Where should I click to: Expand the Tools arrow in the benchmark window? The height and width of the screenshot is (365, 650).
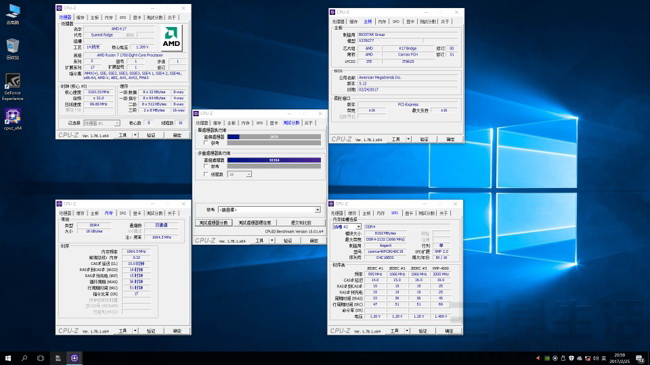tap(272, 241)
